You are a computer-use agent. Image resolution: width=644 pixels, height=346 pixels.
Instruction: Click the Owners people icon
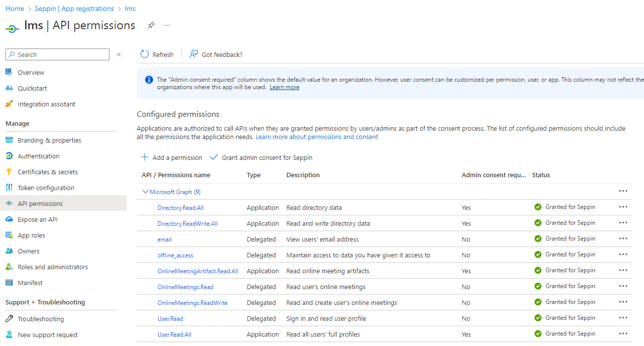pyautogui.click(x=9, y=251)
